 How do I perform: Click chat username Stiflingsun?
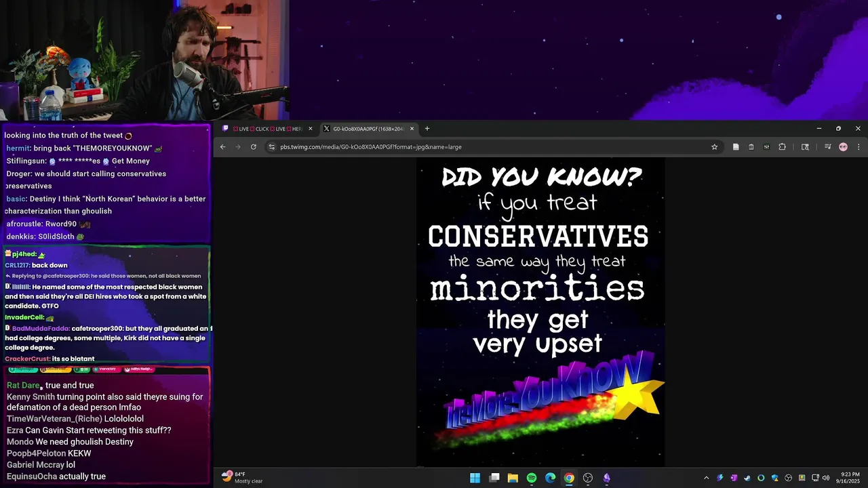pyautogui.click(x=26, y=161)
